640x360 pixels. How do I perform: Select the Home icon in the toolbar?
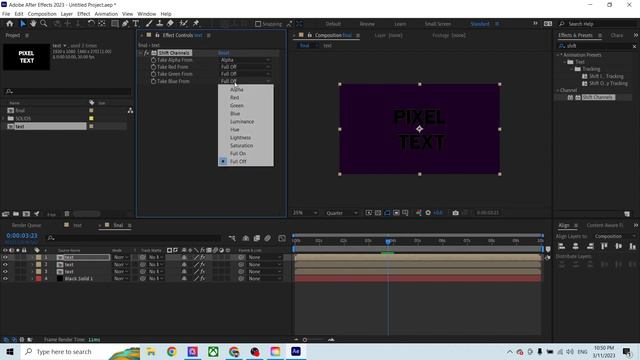click(x=10, y=24)
